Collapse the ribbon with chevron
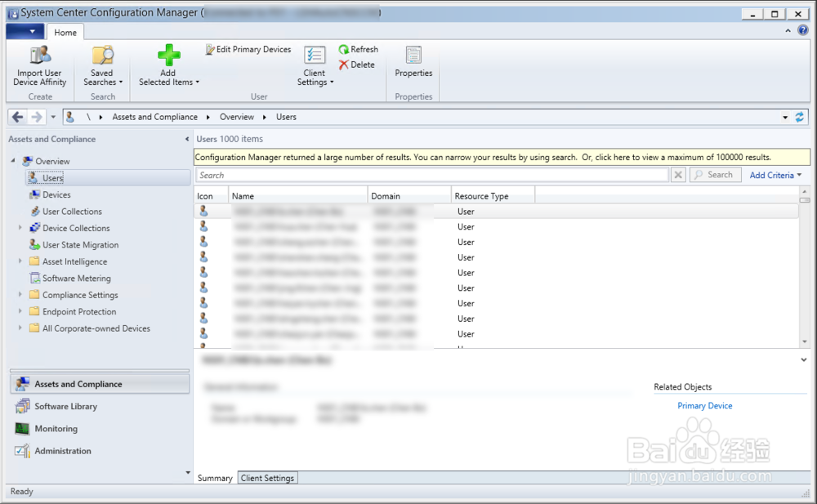 click(x=788, y=31)
